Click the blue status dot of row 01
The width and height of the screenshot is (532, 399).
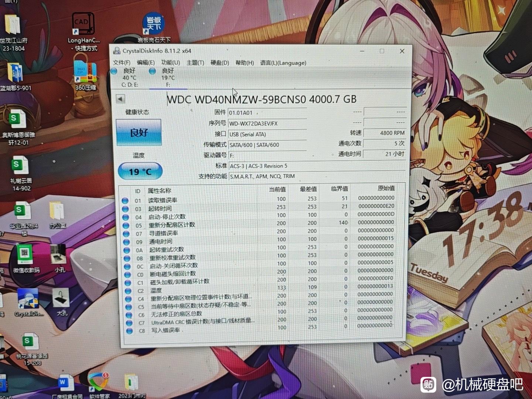click(125, 200)
